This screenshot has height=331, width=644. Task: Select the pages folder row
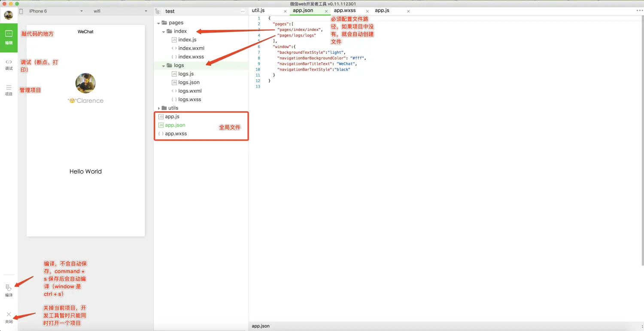pos(201,23)
